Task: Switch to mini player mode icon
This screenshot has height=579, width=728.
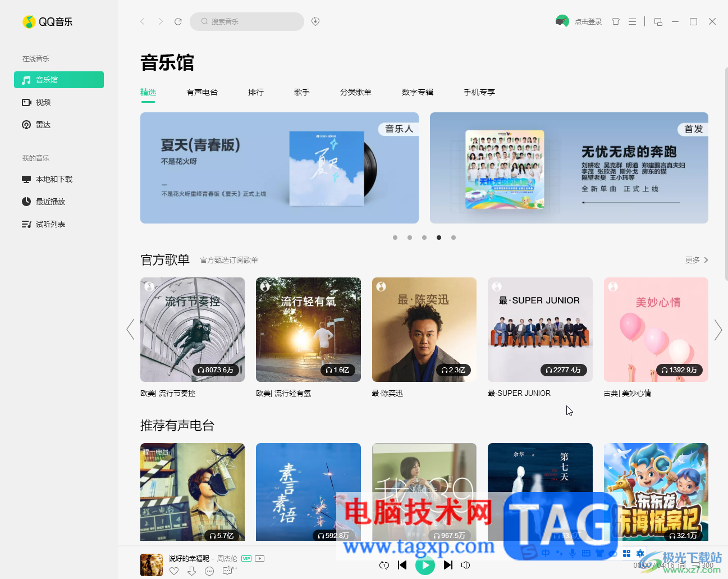Action: [658, 21]
